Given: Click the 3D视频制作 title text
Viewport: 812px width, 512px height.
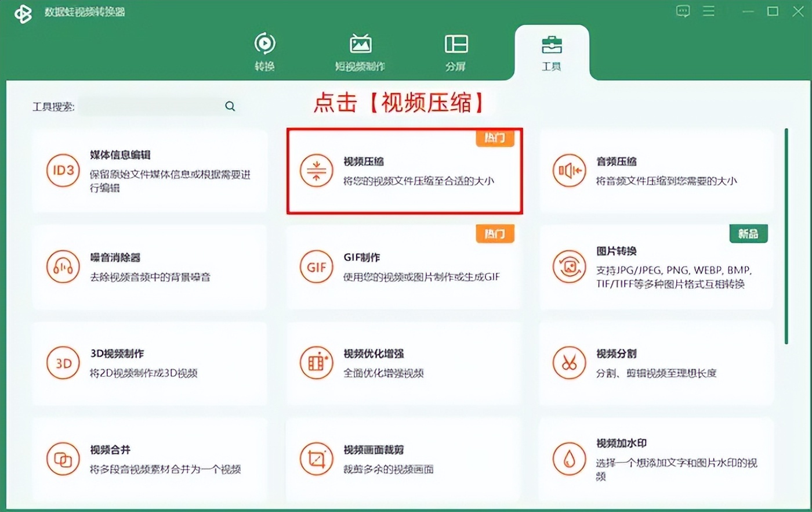Looking at the screenshot, I should click(x=117, y=354).
